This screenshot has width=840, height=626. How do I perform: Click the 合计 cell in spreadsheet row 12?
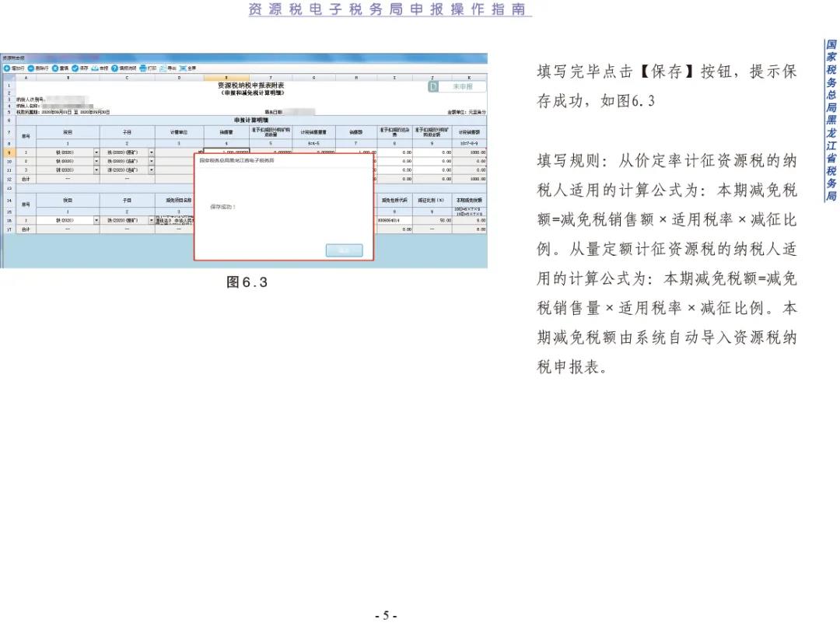pyautogui.click(x=26, y=179)
